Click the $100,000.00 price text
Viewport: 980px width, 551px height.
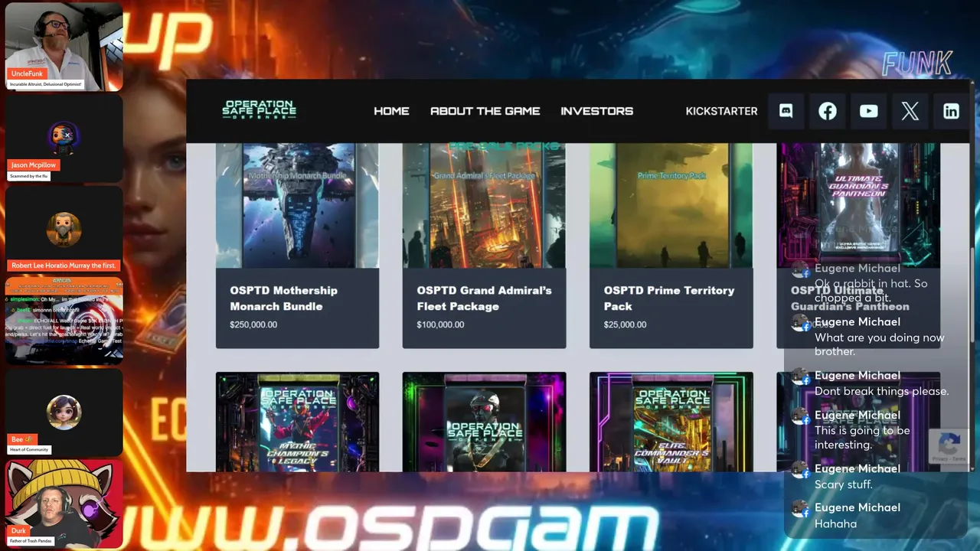point(440,324)
